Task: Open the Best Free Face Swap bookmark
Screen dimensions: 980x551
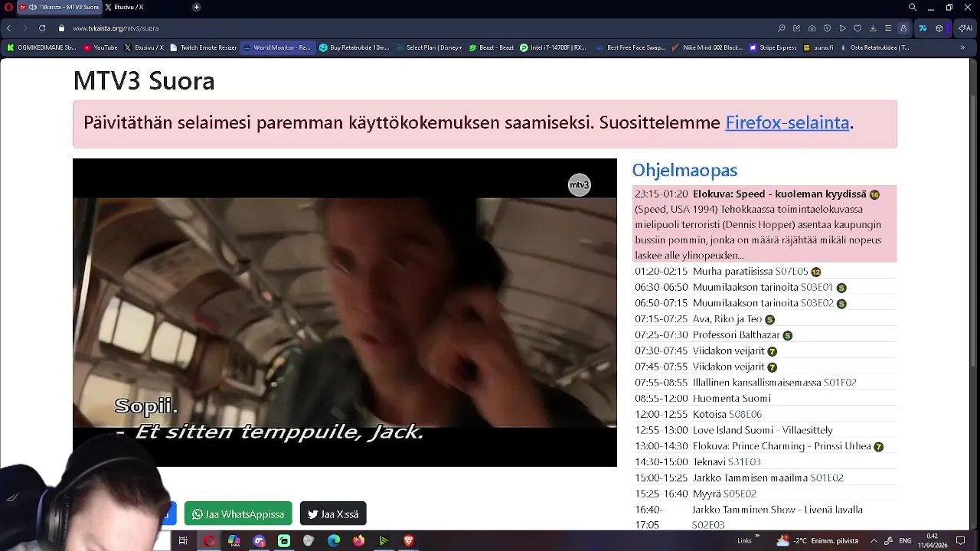Action: 630,47
